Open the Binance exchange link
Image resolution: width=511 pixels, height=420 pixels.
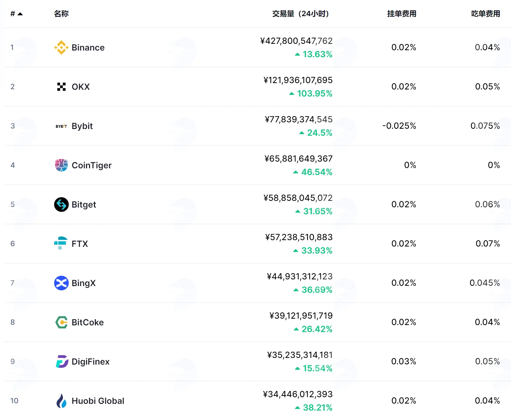(88, 47)
